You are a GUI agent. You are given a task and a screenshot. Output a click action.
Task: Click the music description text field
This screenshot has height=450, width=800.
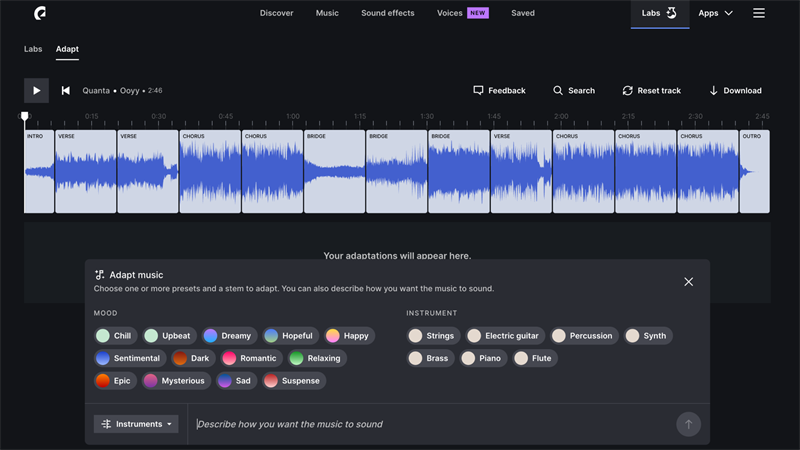pos(430,424)
